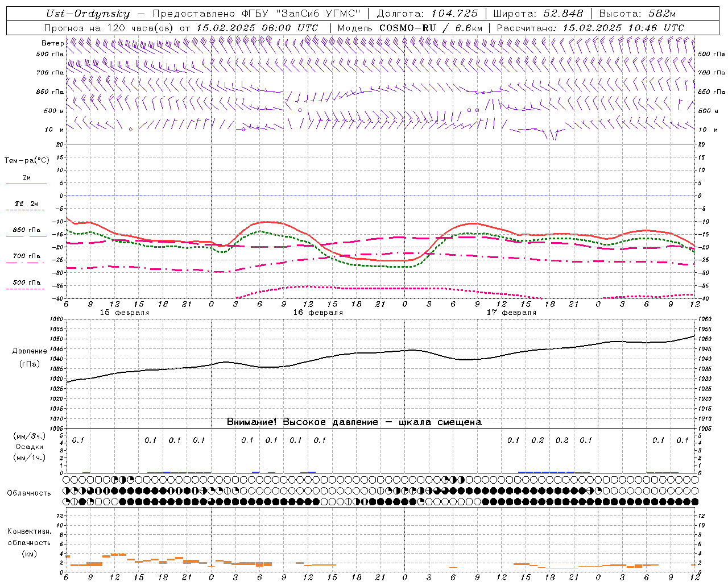This screenshot has width=728, height=582.
Task: Select the Высота: 582м elevation text
Action: 638,14
